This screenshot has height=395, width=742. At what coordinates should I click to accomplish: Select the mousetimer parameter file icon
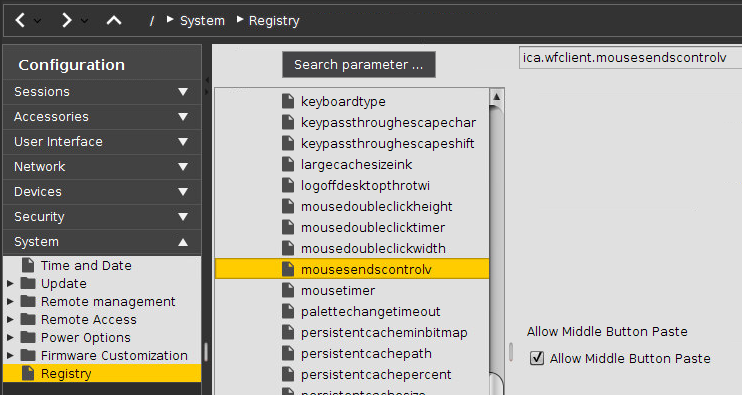pos(288,290)
